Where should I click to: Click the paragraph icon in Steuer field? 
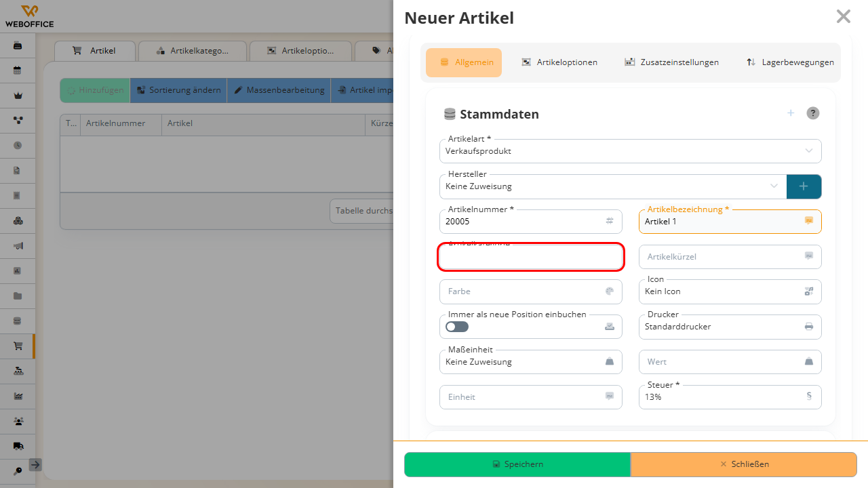pyautogui.click(x=809, y=397)
